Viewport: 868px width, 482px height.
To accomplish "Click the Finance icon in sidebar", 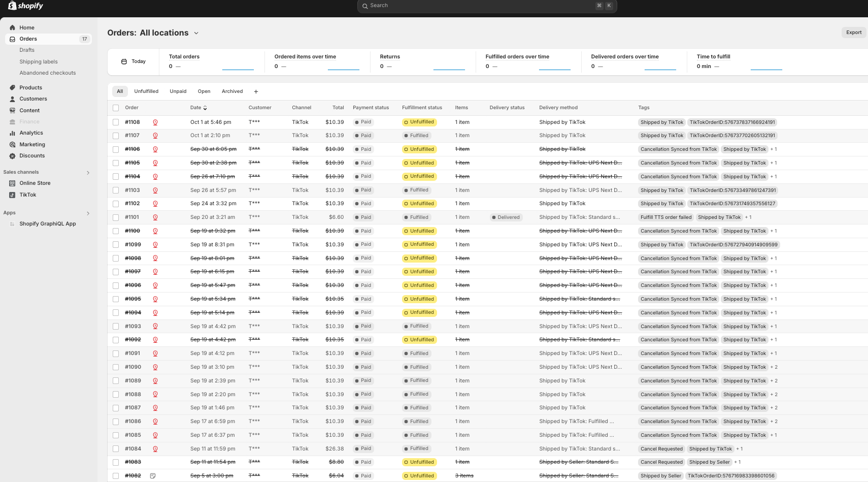I will (x=12, y=122).
